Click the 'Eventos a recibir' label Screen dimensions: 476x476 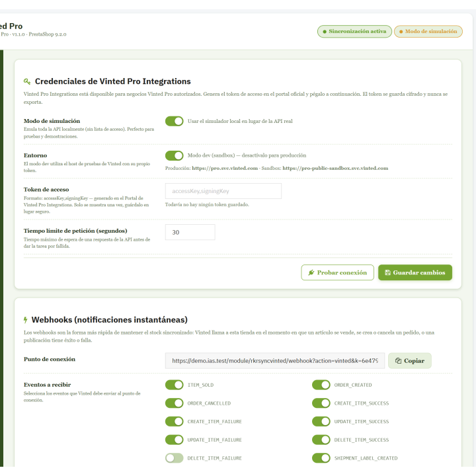47,385
